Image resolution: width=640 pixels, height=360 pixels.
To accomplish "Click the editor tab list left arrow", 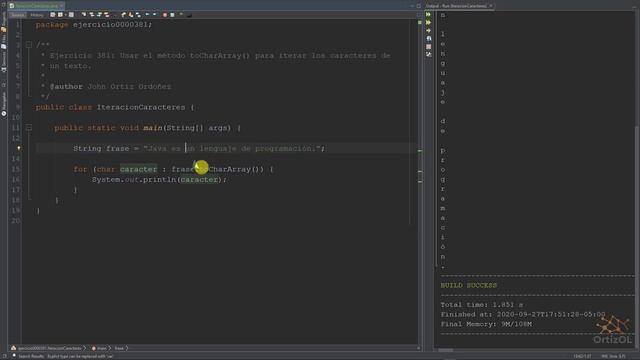I will (412, 6).
